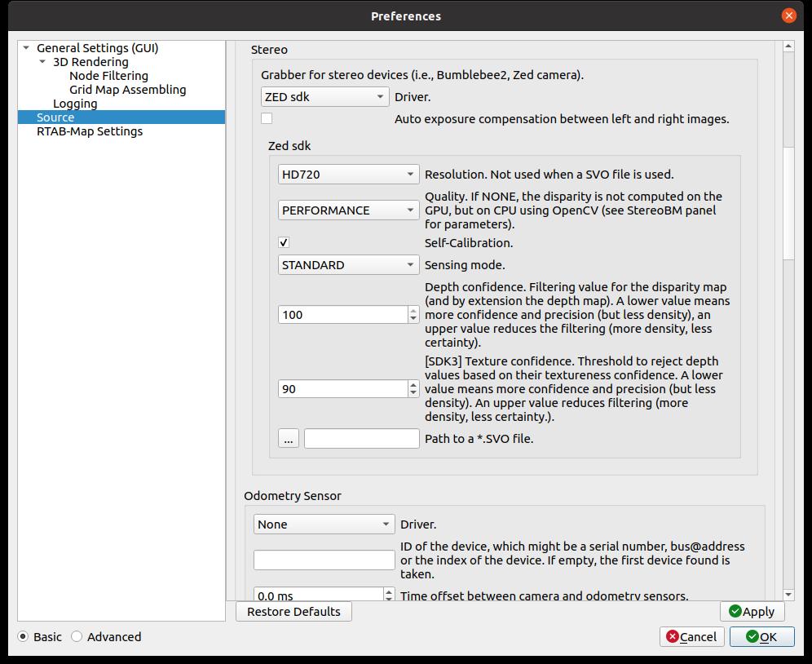Enable auto exposure compensation checkbox
The height and width of the screenshot is (664, 812).
pyautogui.click(x=267, y=119)
